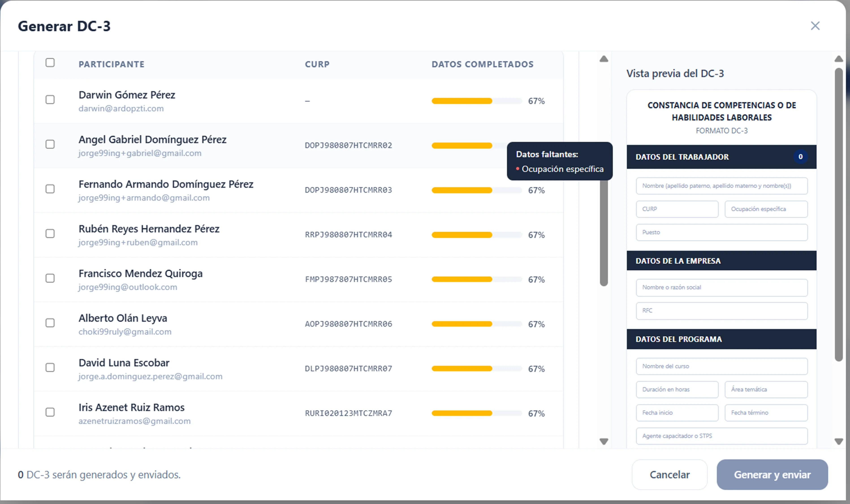The height and width of the screenshot is (504, 850).
Task: Toggle the select-all participants checkbox
Action: [50, 62]
